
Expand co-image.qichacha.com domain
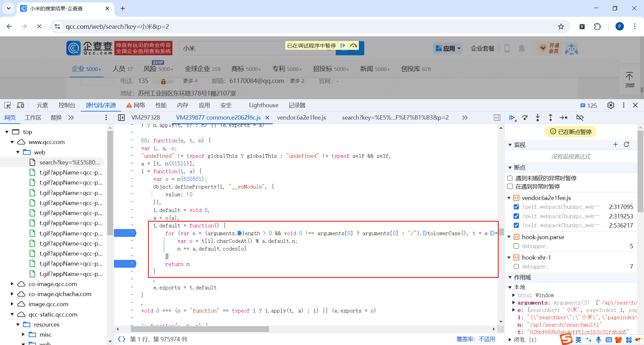coord(12,294)
